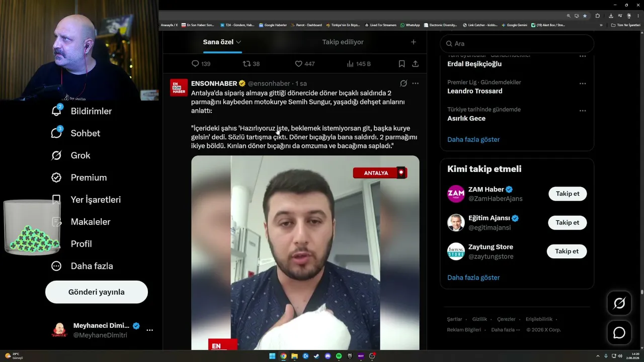
Task: Open the Daha fazla circle icon
Action: 56,266
